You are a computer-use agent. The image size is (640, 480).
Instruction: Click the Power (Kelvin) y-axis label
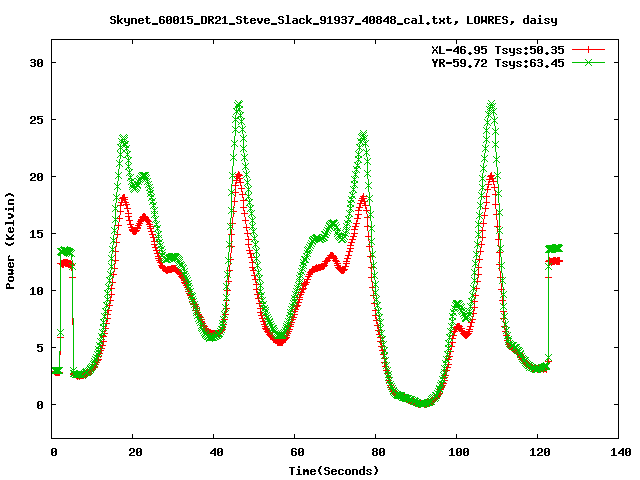coord(10,241)
